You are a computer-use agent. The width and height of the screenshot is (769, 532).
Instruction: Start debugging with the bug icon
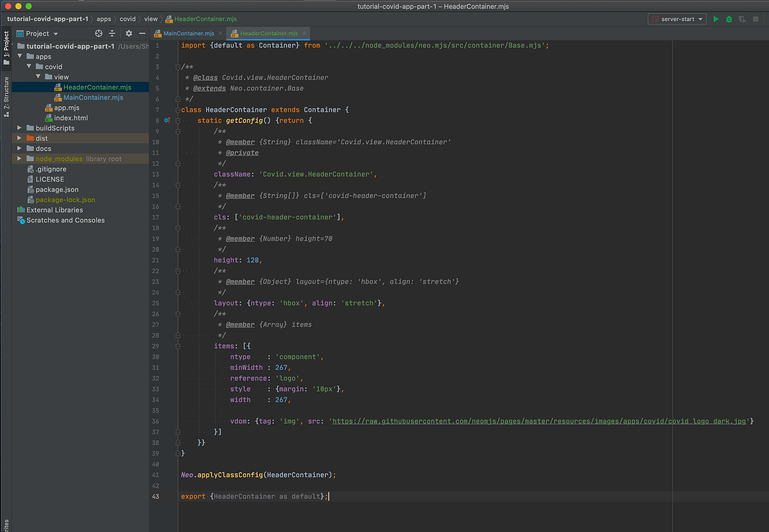[729, 19]
